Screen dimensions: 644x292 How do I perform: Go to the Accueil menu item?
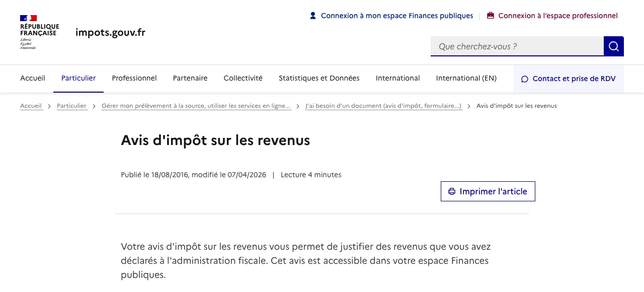click(x=33, y=78)
